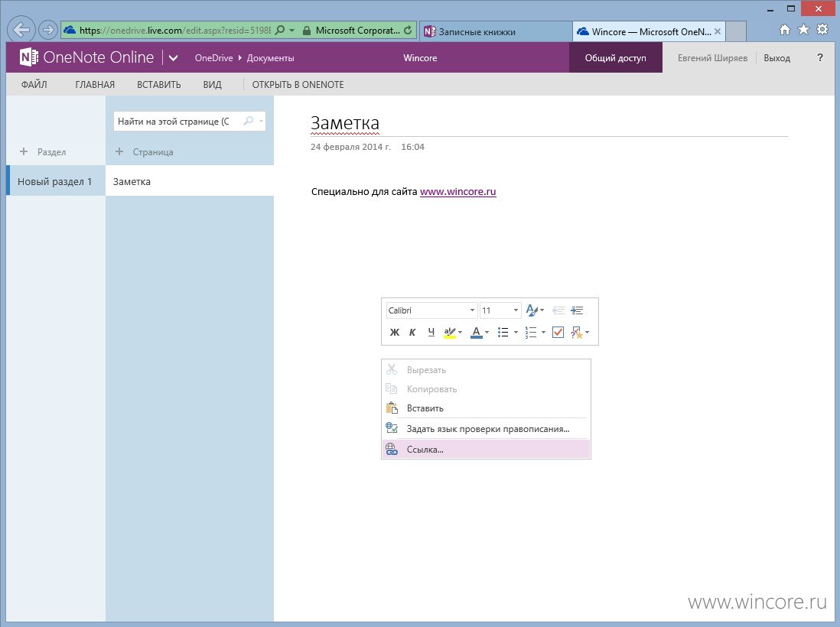The image size is (840, 627).
Task: Click the address bar search magnifier icon
Action: [280, 30]
